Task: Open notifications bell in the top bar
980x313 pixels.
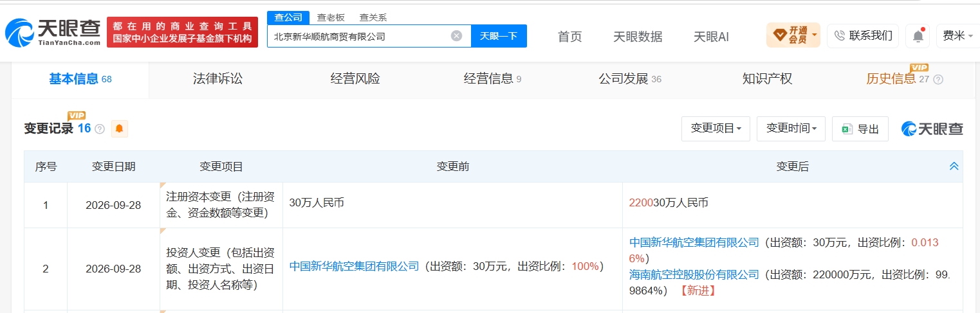Action: [918, 36]
